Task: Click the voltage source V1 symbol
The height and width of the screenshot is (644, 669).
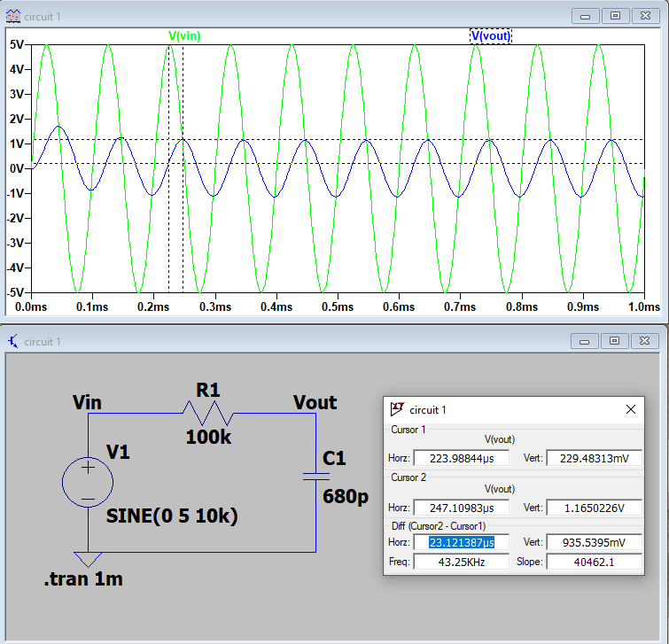Action: (88, 483)
